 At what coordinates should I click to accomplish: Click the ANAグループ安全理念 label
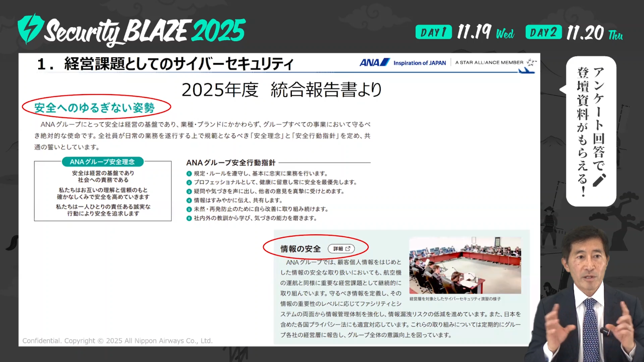(x=103, y=162)
